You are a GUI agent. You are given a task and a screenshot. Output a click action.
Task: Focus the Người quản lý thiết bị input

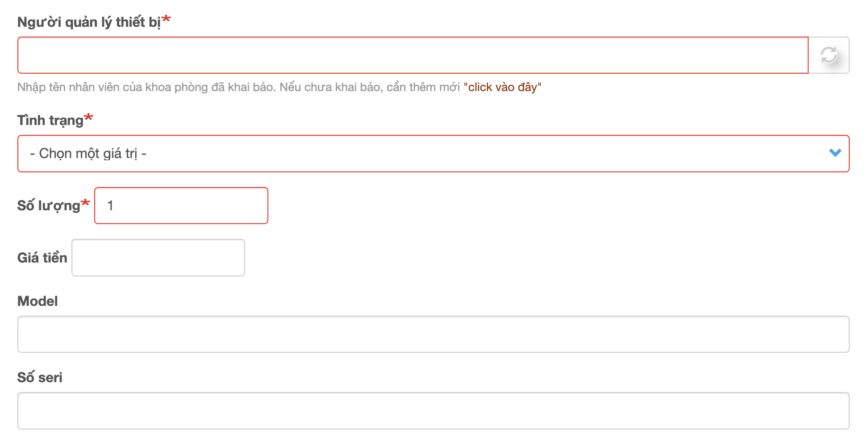[x=413, y=55]
